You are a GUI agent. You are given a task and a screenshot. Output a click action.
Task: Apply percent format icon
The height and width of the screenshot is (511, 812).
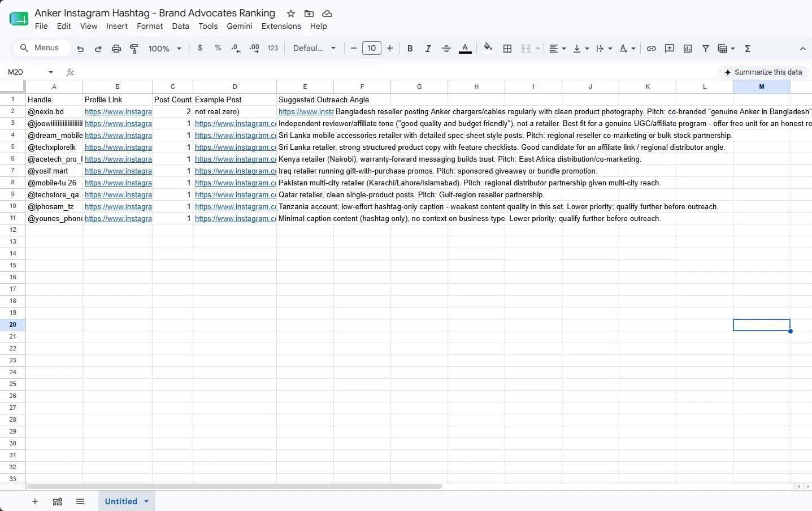click(x=218, y=49)
